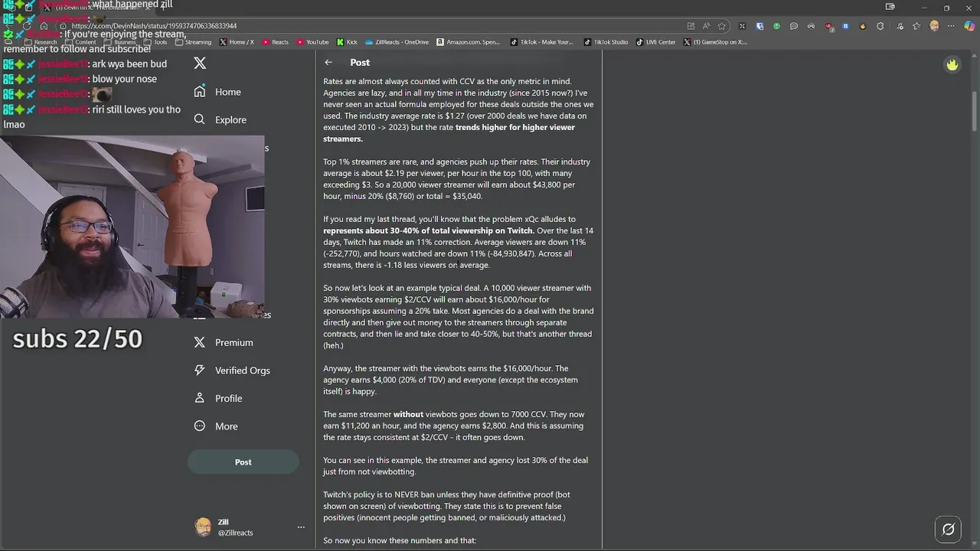Click the yellow emoji extension badge
Screen dimensions: 980x551
pos(952,65)
